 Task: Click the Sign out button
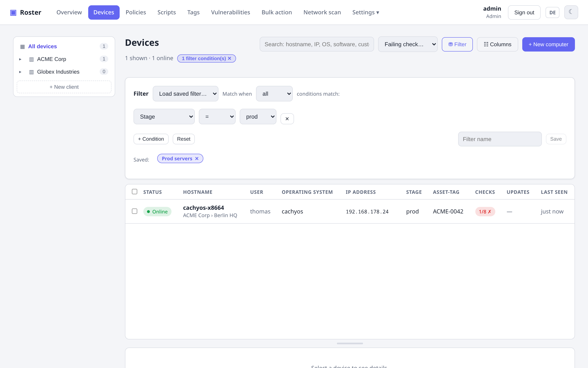524,12
